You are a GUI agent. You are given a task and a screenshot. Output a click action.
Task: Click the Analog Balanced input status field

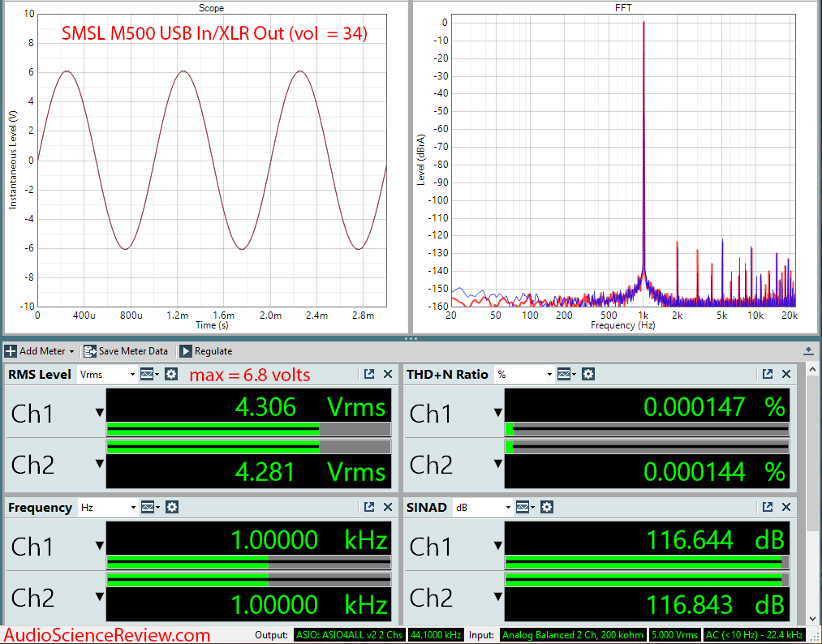573,635
